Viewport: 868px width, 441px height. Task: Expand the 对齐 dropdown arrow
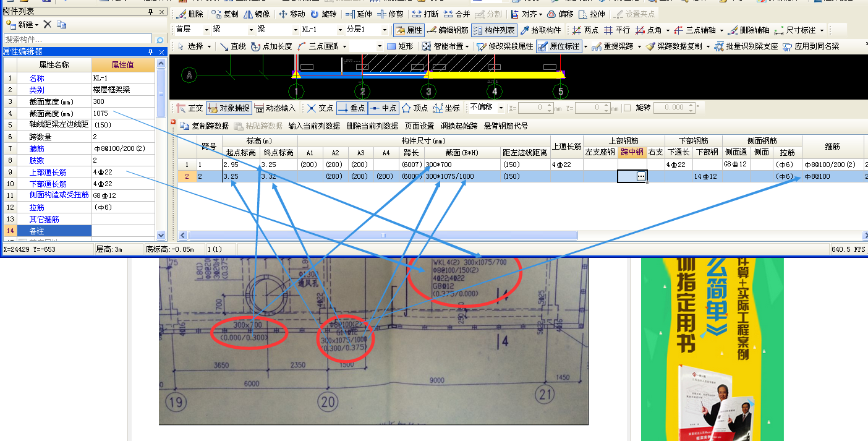click(540, 14)
